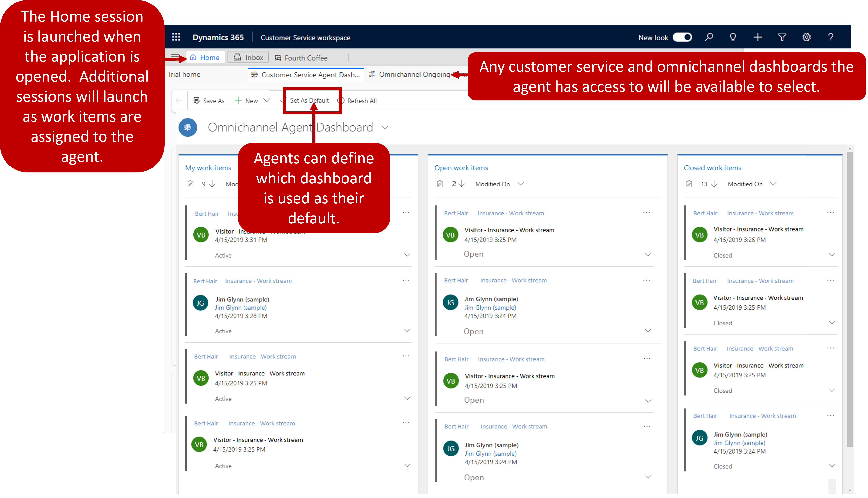
Task: Click the back arrow in command bar
Action: 179,100
